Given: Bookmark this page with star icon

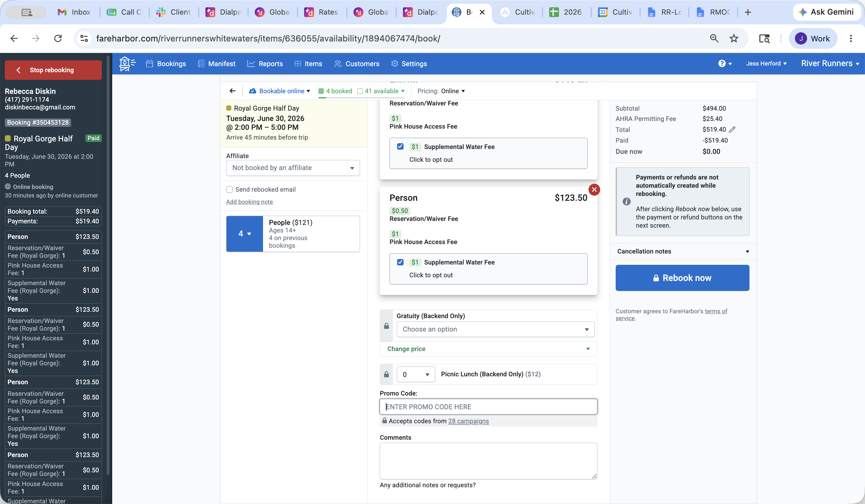Looking at the screenshot, I should pos(734,38).
